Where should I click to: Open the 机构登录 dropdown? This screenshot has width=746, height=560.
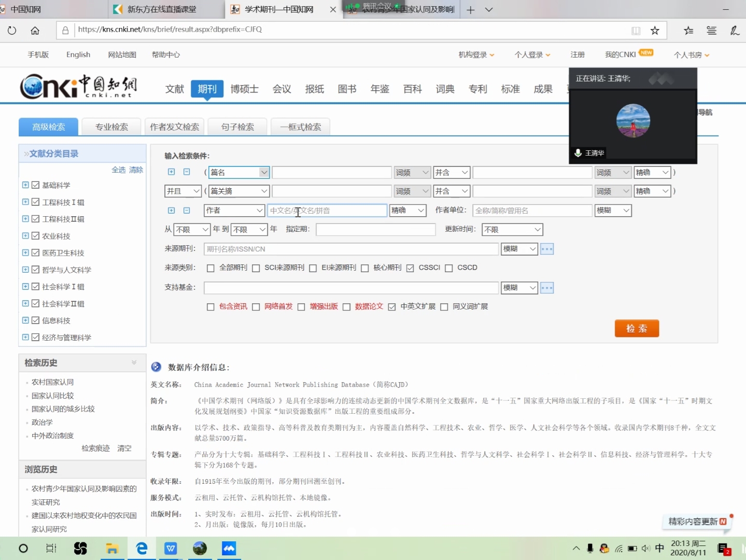click(476, 55)
